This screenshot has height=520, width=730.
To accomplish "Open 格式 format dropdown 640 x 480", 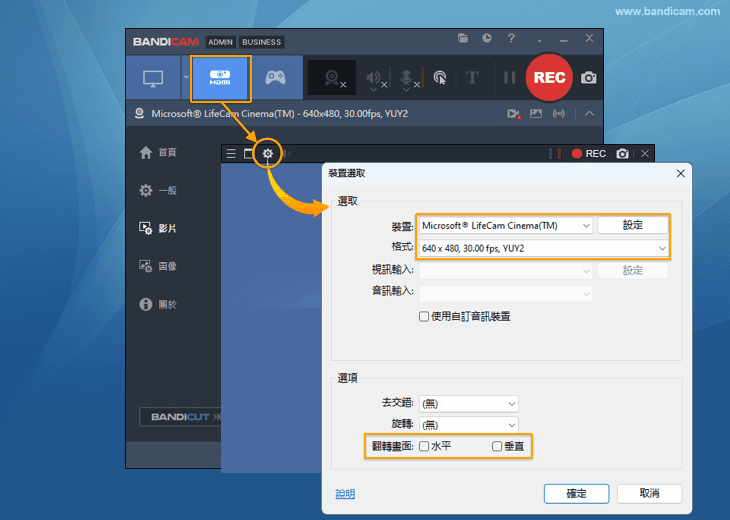I will tap(544, 248).
